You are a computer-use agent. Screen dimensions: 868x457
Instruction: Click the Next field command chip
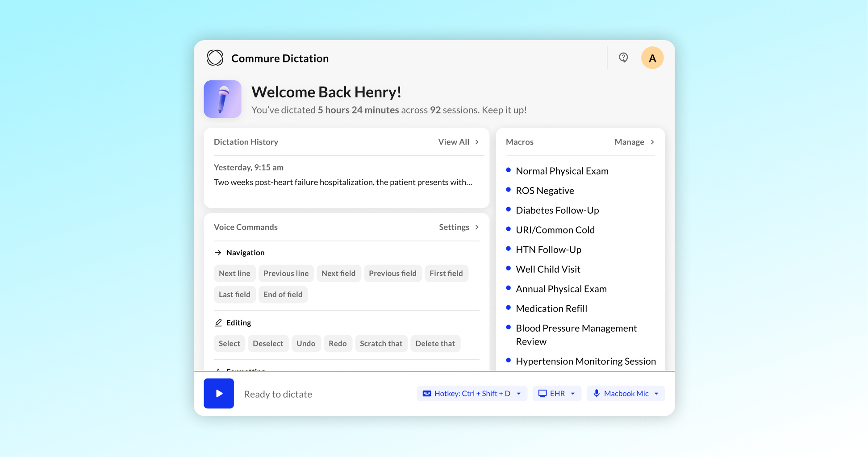click(x=338, y=274)
